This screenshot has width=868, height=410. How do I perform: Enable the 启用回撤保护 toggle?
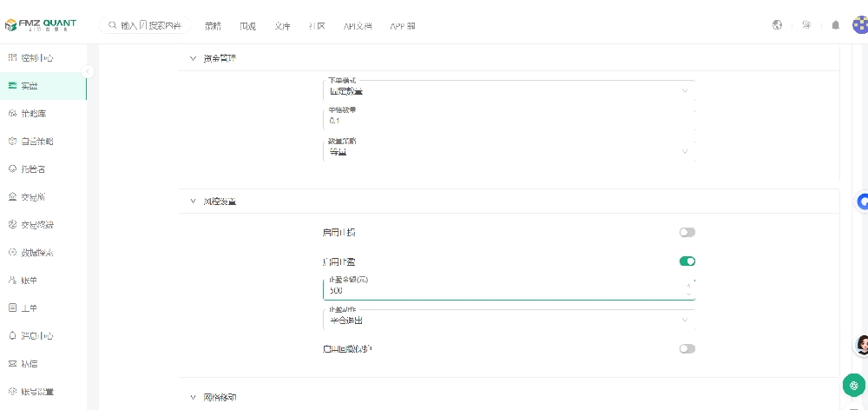coord(687,348)
